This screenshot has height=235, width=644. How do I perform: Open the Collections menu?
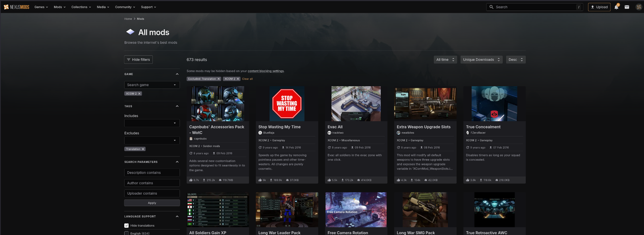click(x=82, y=7)
